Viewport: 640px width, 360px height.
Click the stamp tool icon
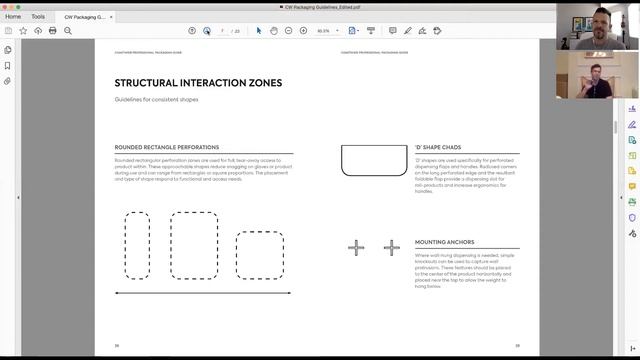437,31
